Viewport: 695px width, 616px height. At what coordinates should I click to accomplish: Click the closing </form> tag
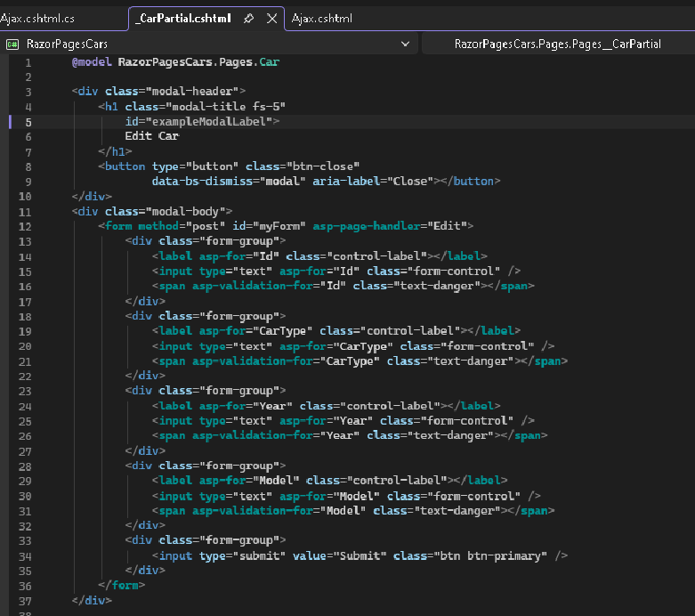pyautogui.click(x=121, y=586)
